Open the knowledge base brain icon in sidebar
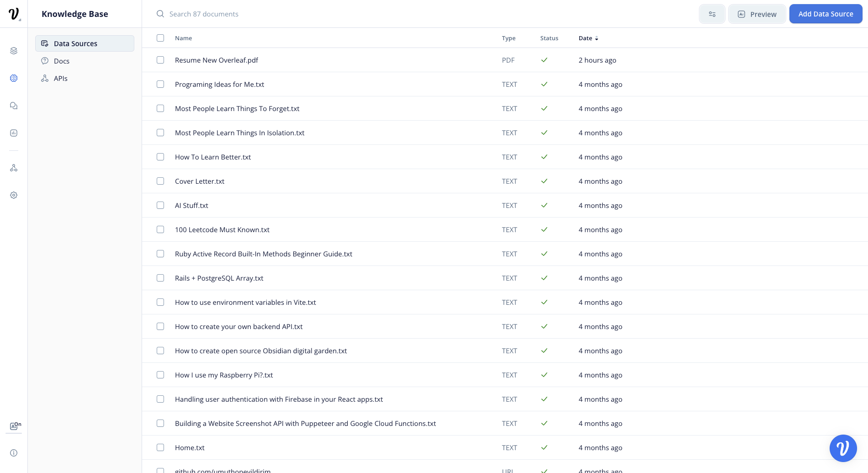The width and height of the screenshot is (868, 473). click(x=14, y=78)
